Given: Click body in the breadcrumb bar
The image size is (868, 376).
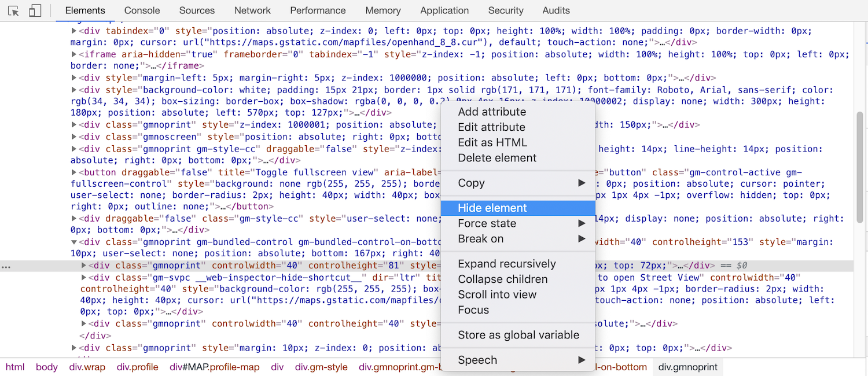Looking at the screenshot, I should point(47,367).
